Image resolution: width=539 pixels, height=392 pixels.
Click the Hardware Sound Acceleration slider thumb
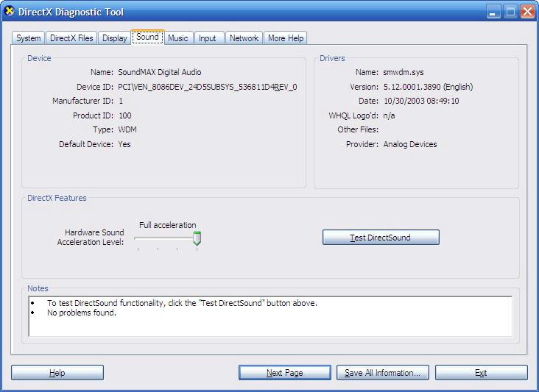[197, 238]
